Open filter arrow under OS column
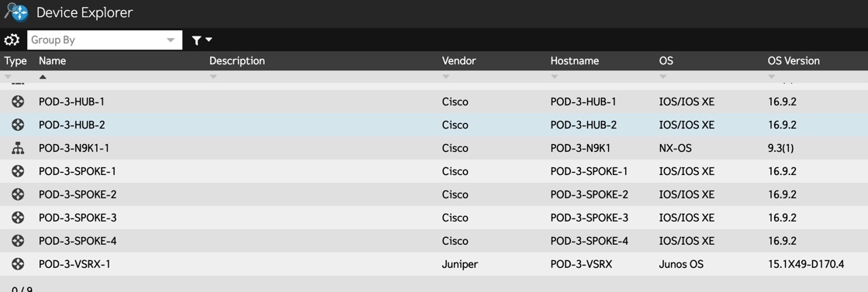The width and height of the screenshot is (868, 292). click(x=662, y=77)
